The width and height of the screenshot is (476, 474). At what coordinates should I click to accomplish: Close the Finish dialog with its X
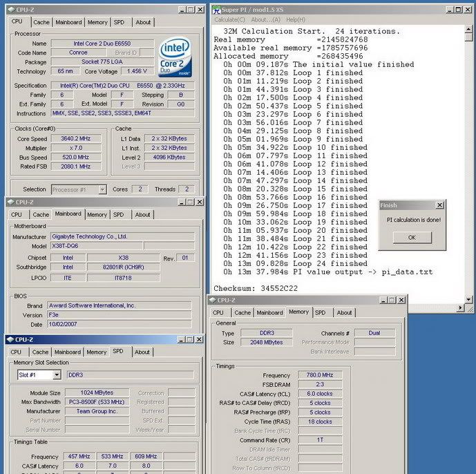(x=439, y=205)
